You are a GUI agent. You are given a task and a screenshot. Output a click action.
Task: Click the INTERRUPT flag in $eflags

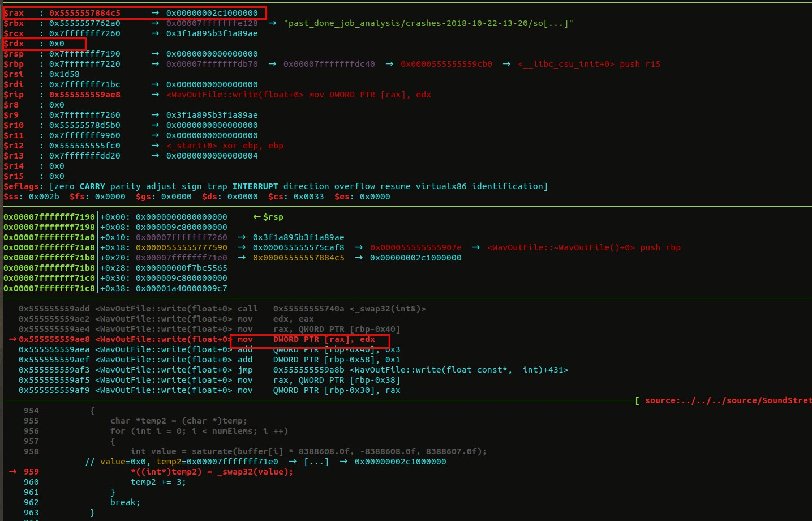click(x=255, y=186)
